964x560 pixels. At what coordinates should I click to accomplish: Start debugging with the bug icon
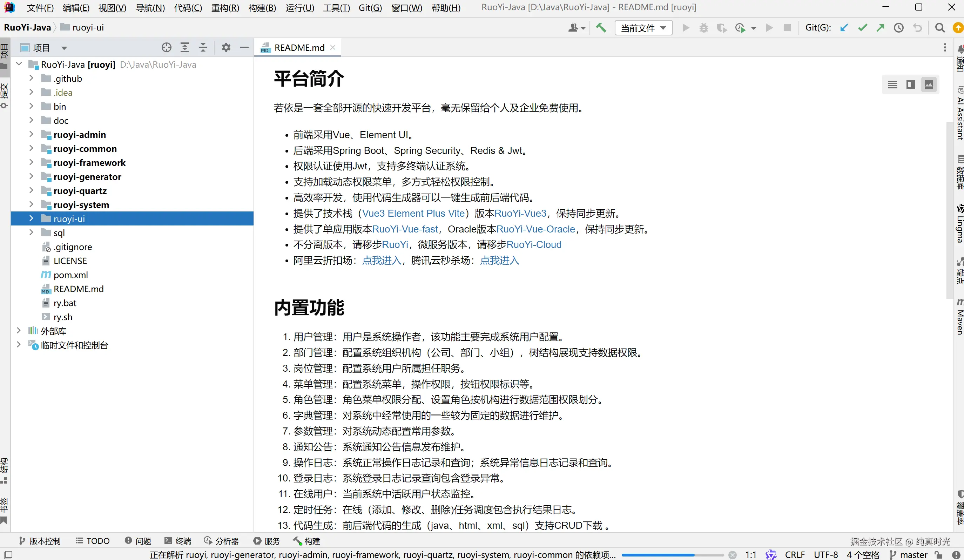703,28
